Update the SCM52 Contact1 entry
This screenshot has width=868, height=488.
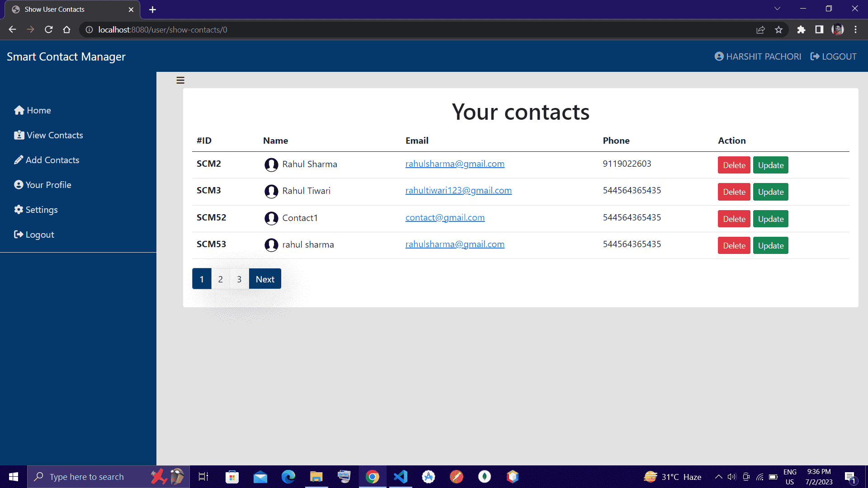[x=770, y=219]
